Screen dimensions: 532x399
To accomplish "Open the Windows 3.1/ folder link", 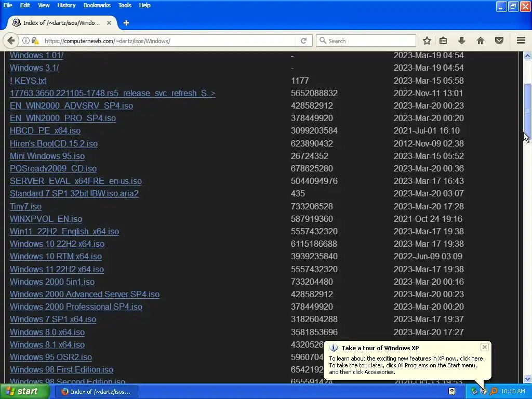I will [x=34, y=68].
